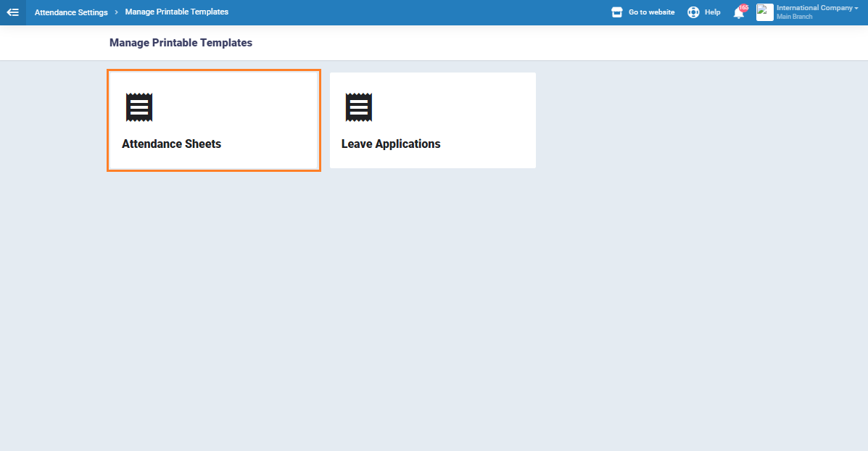Click the lifebuoy Help icon

point(693,12)
